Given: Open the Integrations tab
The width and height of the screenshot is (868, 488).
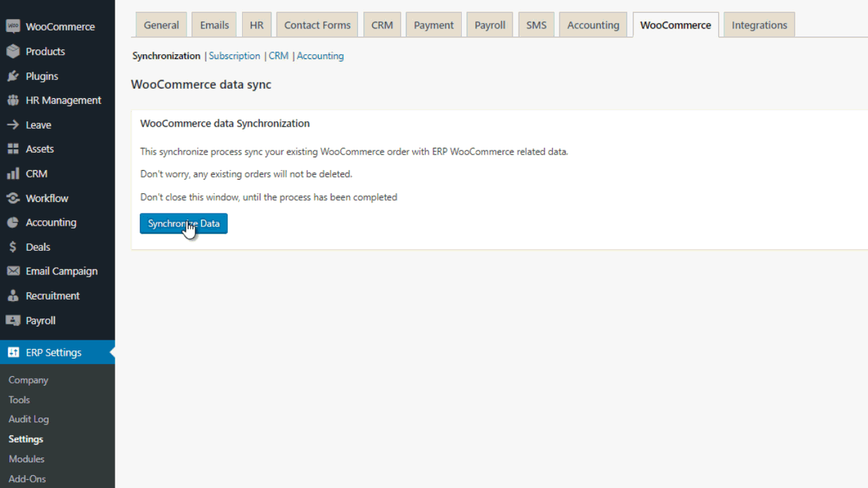Looking at the screenshot, I should [x=759, y=25].
